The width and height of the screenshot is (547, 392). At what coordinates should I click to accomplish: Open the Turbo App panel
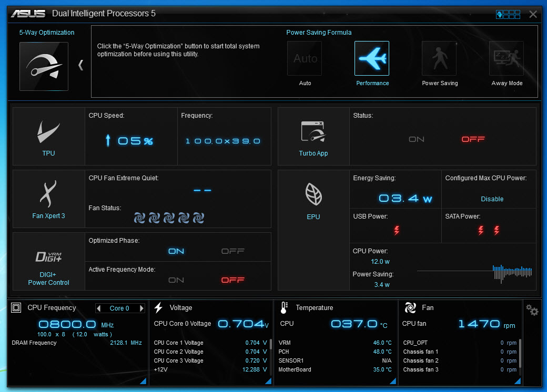pyautogui.click(x=313, y=136)
